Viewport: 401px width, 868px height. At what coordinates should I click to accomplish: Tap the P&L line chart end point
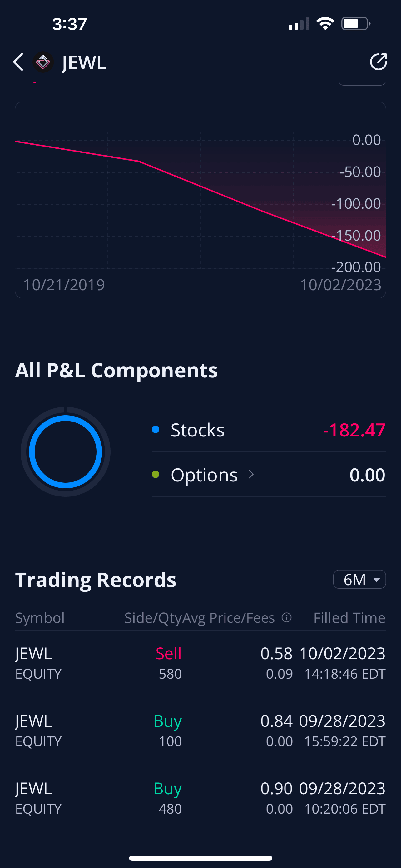(x=384, y=257)
